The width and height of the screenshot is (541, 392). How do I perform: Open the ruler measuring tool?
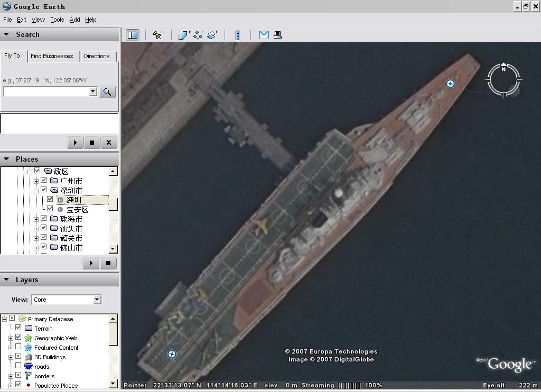(x=237, y=35)
